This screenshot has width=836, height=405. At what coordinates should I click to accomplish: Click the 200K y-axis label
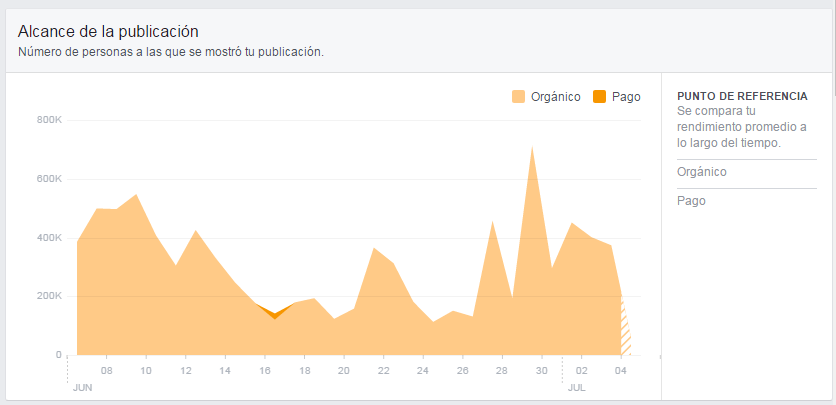(49, 297)
